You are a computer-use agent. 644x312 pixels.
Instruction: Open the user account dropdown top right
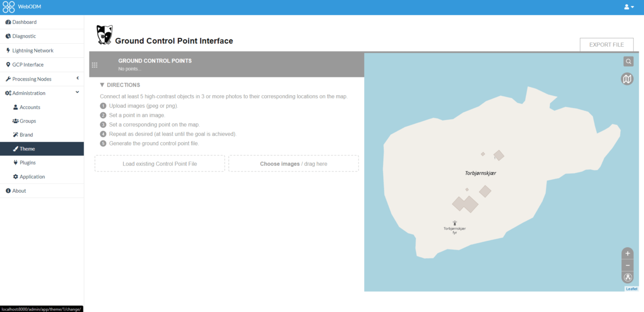pos(628,7)
